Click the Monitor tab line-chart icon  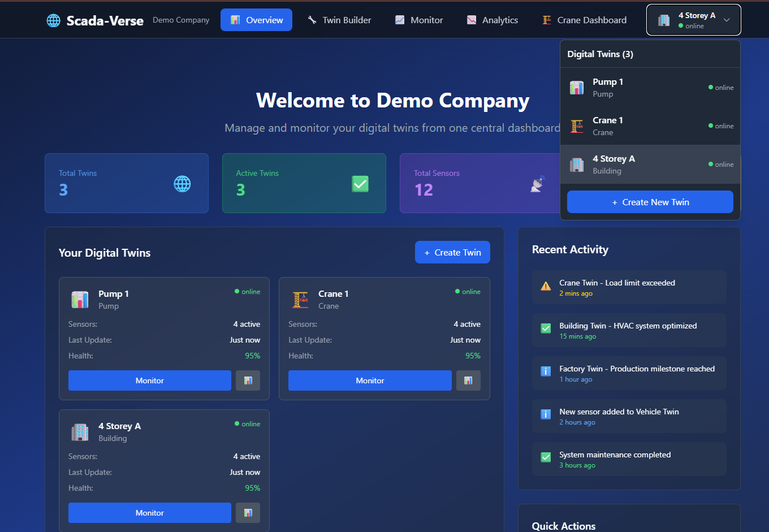coord(400,20)
